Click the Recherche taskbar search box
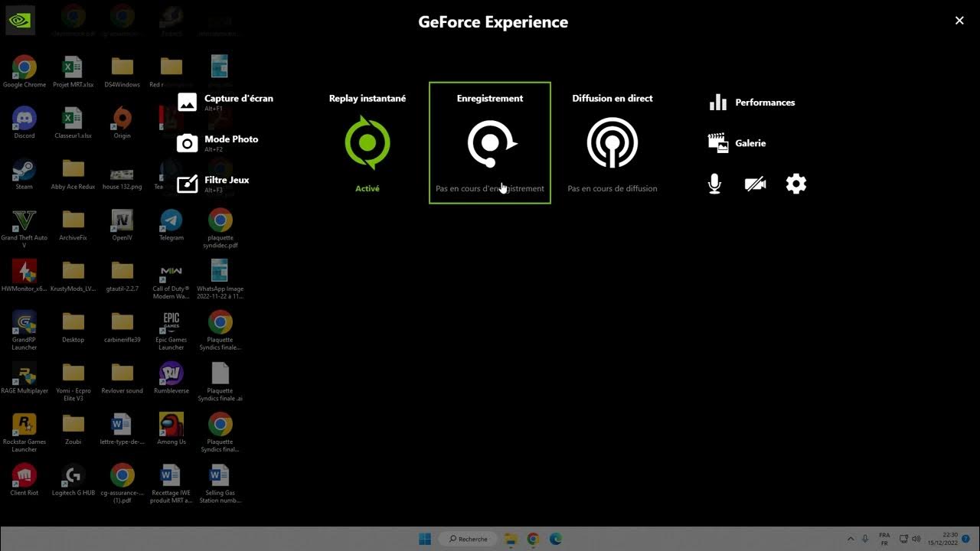980x551 pixels. (469, 539)
